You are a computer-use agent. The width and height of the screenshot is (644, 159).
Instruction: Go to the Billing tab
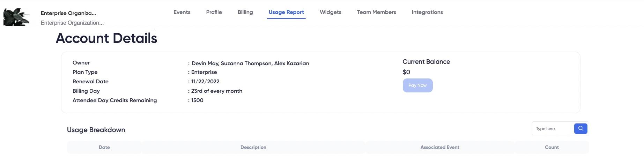(x=245, y=12)
